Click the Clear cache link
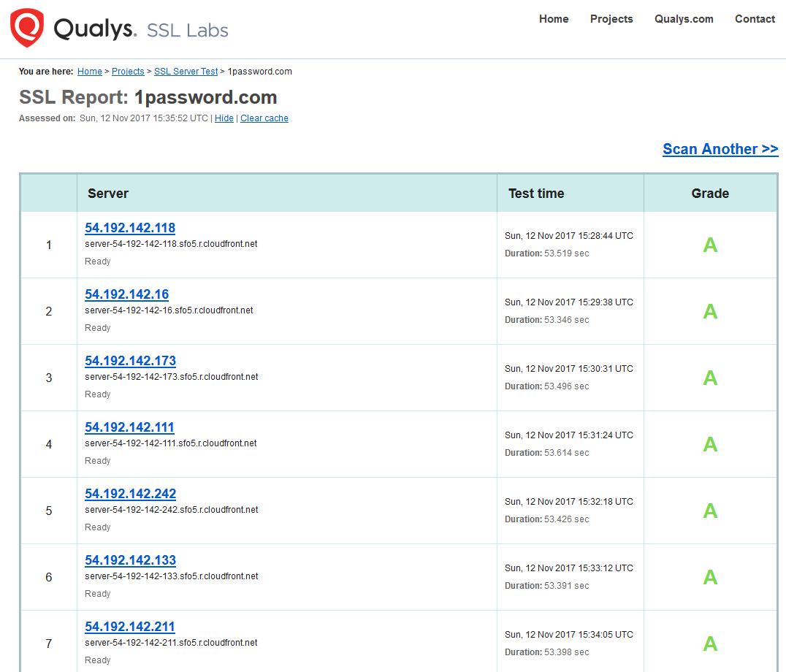The image size is (786, 672). click(264, 118)
